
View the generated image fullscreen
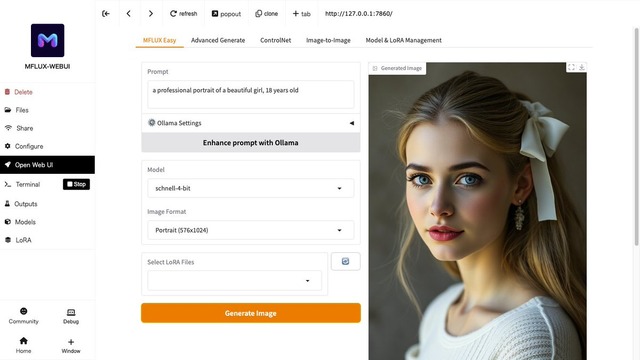571,67
